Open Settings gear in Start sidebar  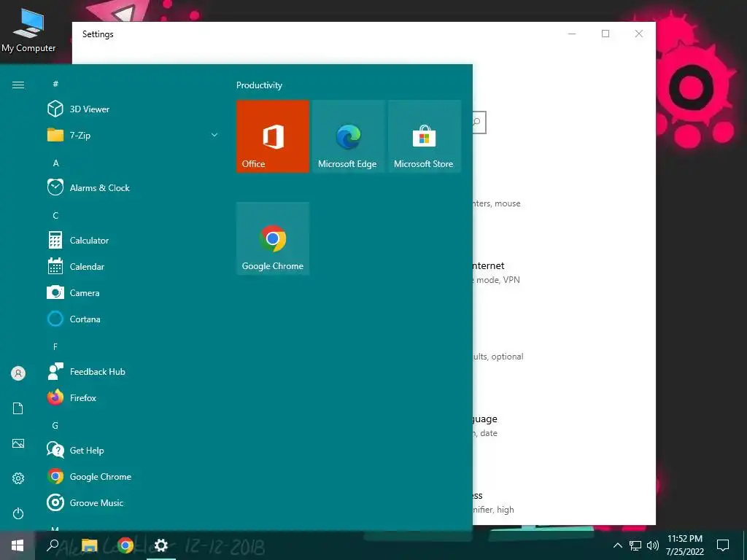point(18,478)
